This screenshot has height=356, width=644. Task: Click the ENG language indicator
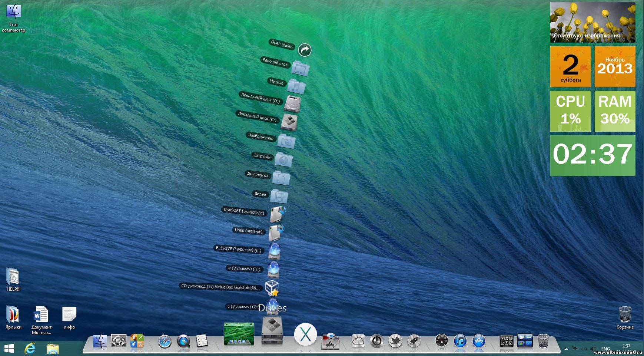(605, 349)
